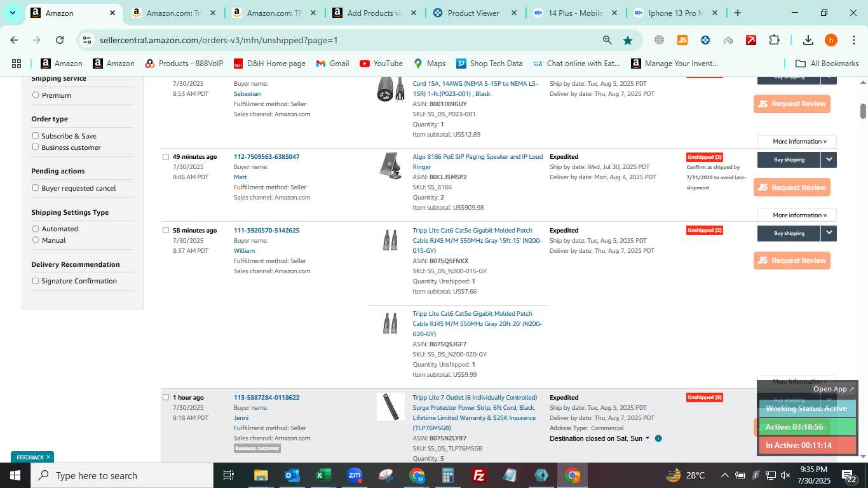Show hidden system tray icons
The width and height of the screenshot is (868, 488).
[724, 475]
